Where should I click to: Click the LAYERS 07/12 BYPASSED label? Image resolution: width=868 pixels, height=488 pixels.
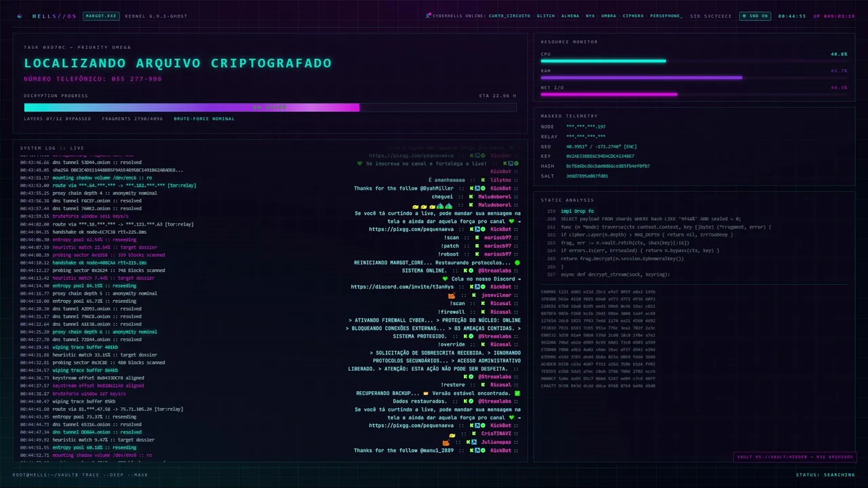(57, 119)
